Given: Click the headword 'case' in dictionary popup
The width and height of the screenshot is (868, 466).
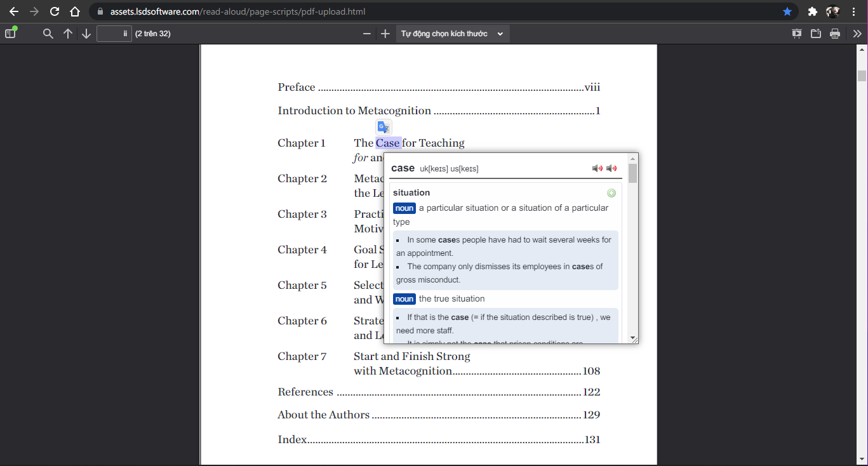Looking at the screenshot, I should (403, 168).
